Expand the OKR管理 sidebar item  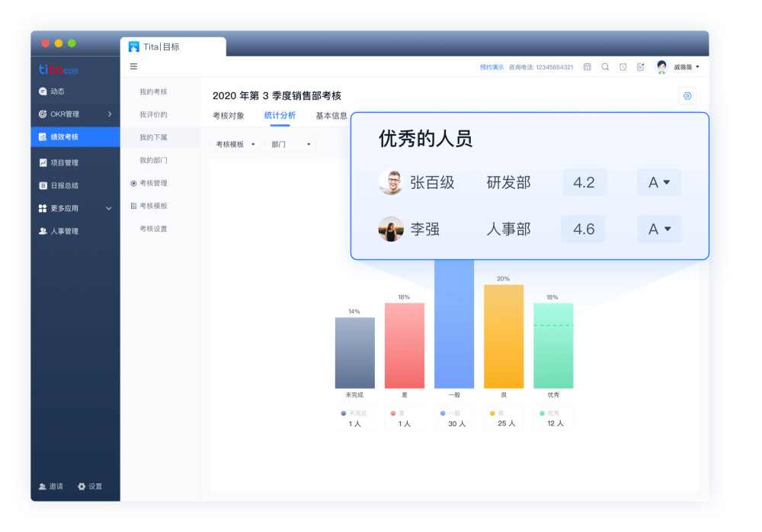(x=75, y=114)
